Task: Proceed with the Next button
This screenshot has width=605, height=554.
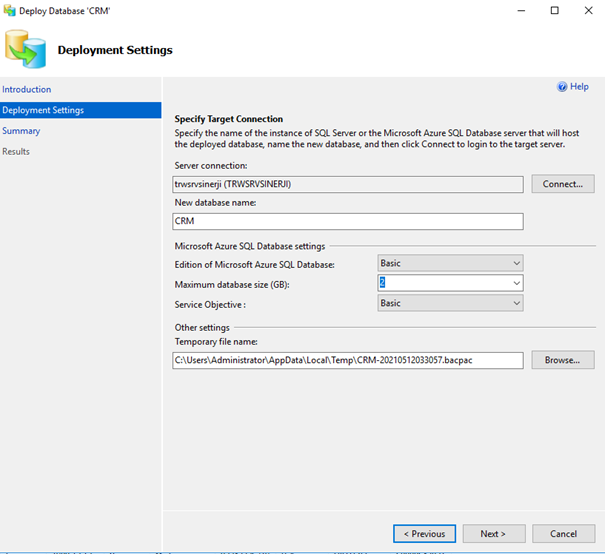Action: pos(494,534)
